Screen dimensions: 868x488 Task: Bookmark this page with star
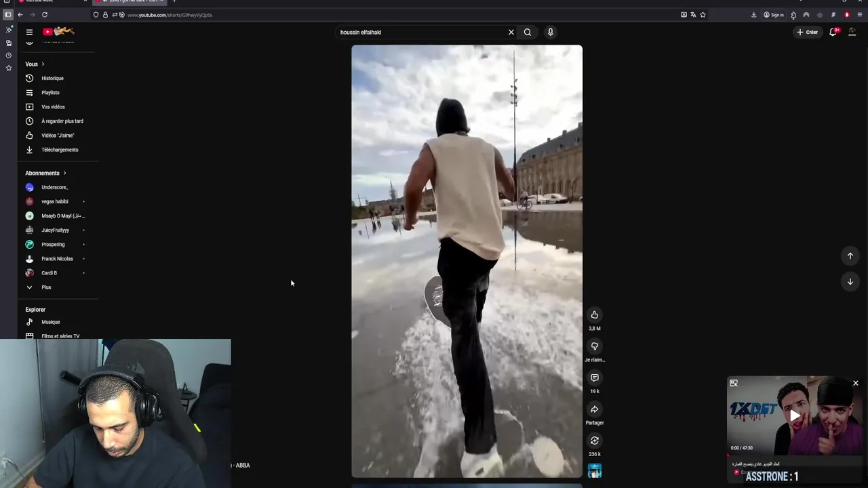(x=703, y=15)
